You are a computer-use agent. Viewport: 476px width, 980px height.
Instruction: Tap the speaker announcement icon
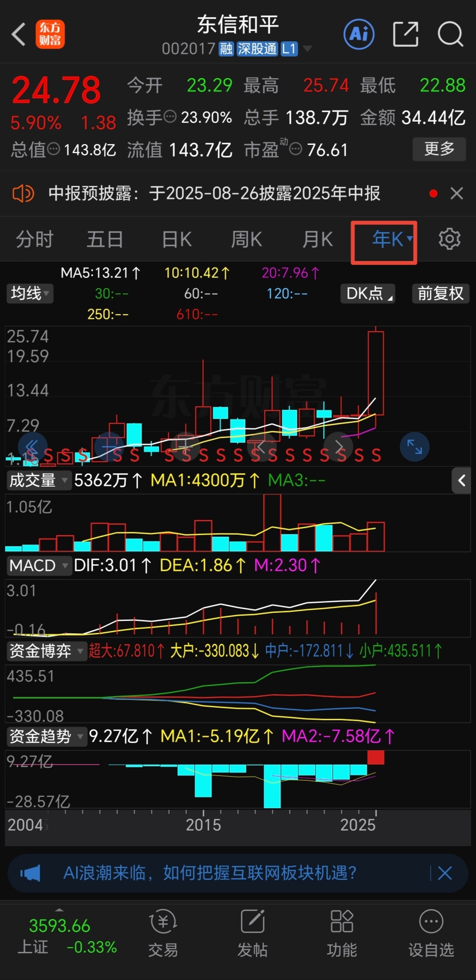coord(23,193)
